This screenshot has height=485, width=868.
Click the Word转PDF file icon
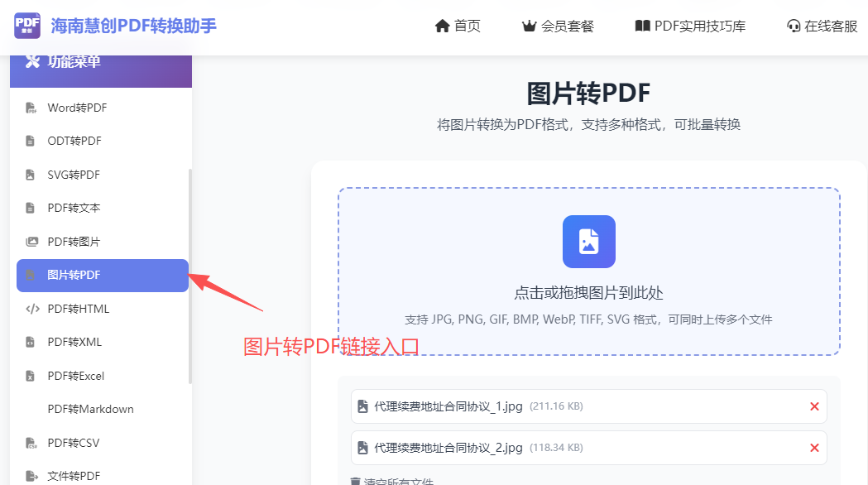click(x=31, y=108)
